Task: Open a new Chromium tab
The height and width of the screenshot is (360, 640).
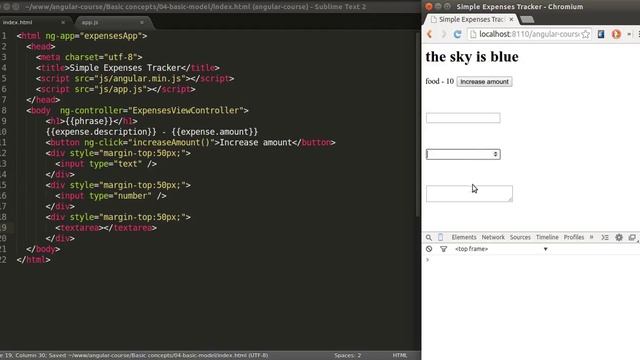Action: [x=527, y=19]
